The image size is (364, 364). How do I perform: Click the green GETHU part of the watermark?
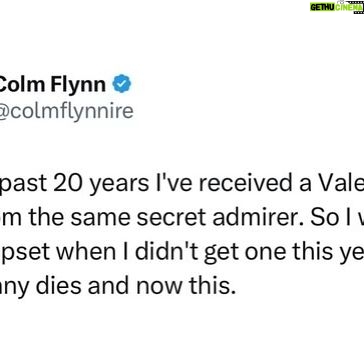click(x=322, y=7)
